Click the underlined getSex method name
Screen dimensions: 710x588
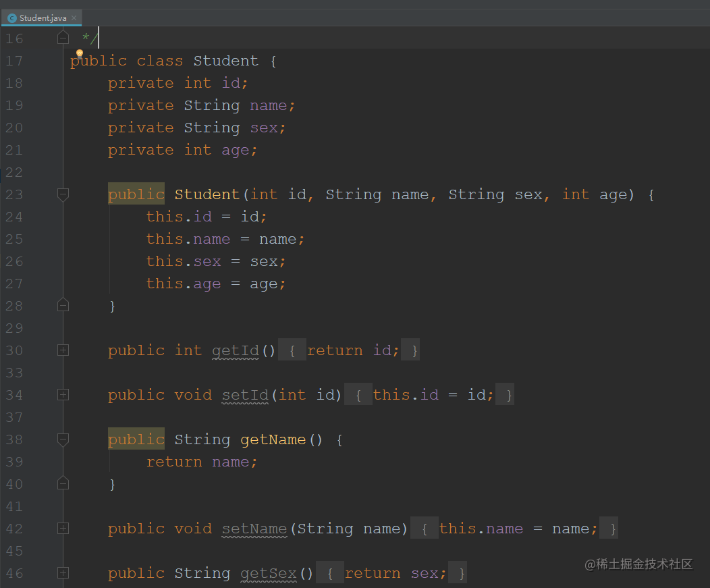(269, 574)
